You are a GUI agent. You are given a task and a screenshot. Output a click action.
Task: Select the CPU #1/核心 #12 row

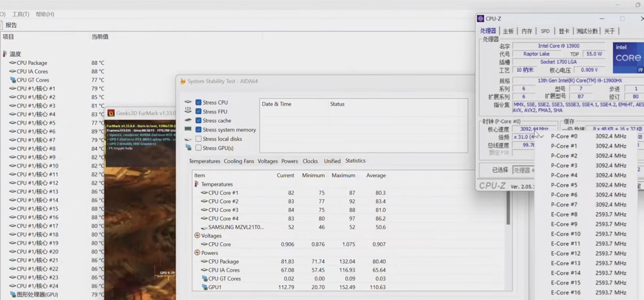point(56,183)
